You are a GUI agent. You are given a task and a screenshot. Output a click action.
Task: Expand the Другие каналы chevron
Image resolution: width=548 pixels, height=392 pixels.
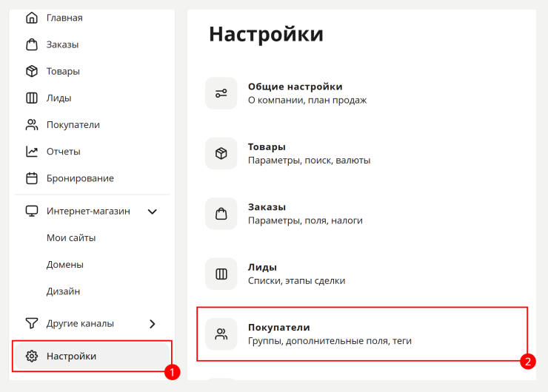tap(153, 324)
